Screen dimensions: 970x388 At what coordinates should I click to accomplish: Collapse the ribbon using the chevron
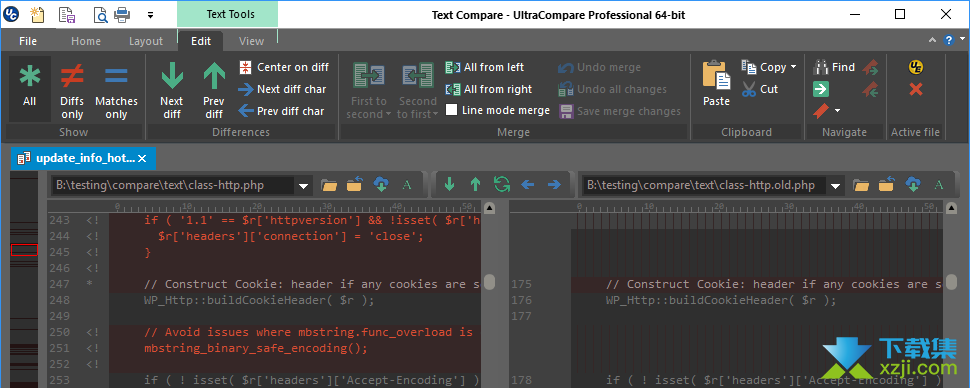click(x=932, y=40)
